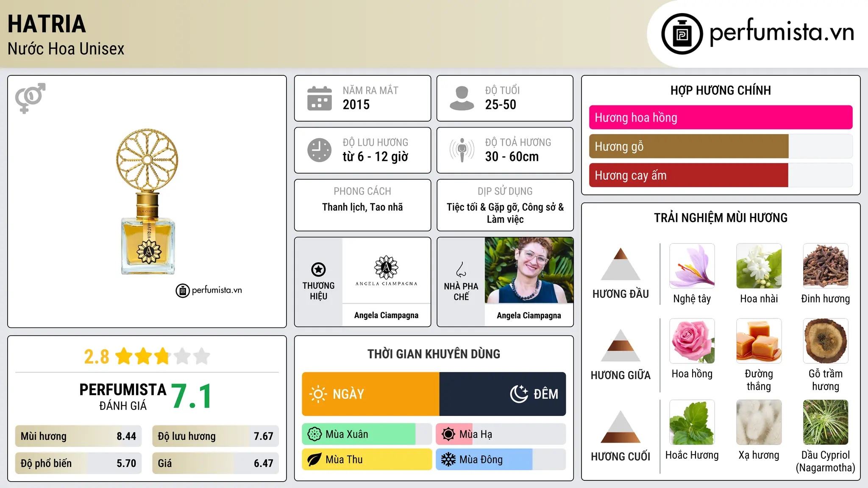Click the Hatria perfume bottle image
The image size is (868, 488).
(147, 202)
